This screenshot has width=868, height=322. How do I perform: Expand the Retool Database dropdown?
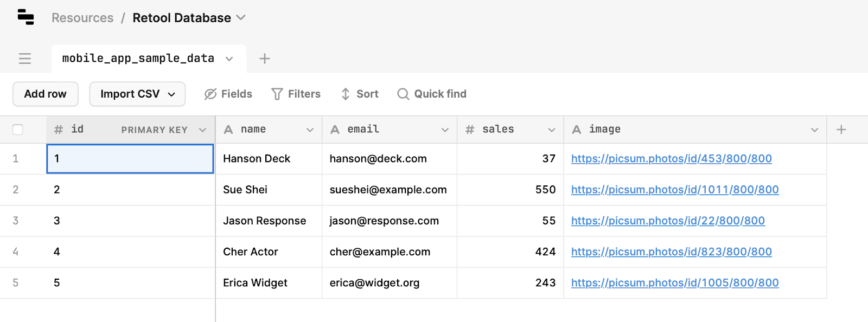point(241,18)
